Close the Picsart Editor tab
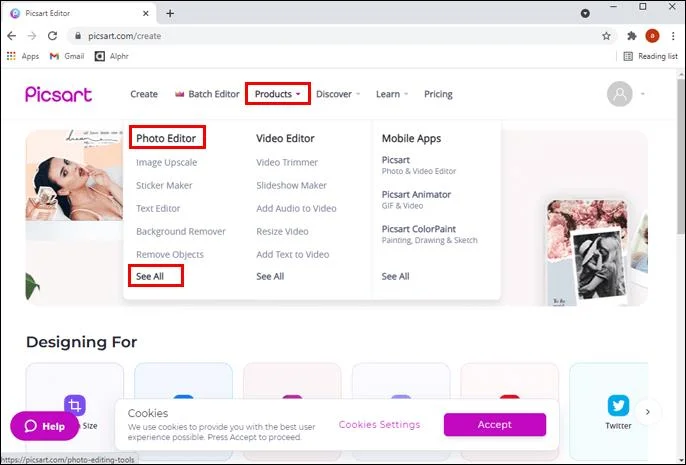 (x=146, y=14)
